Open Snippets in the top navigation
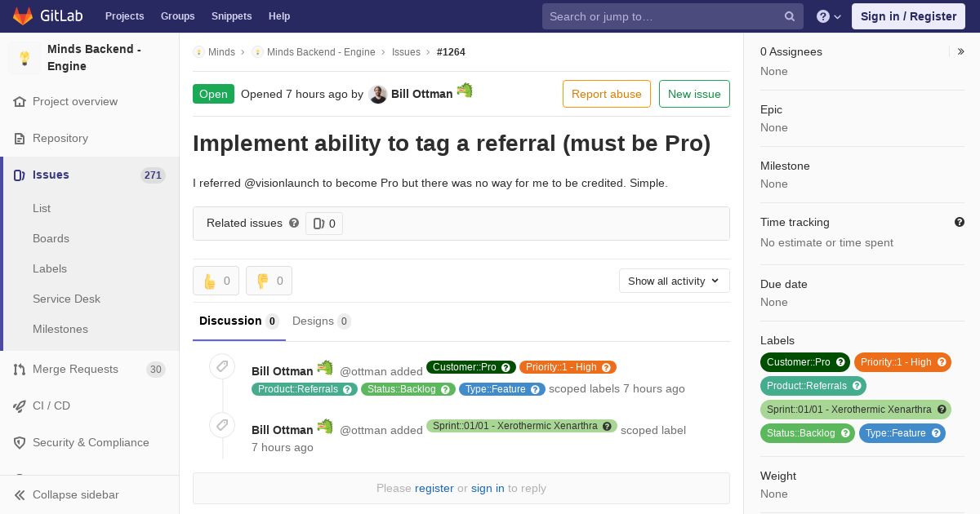 coord(232,16)
